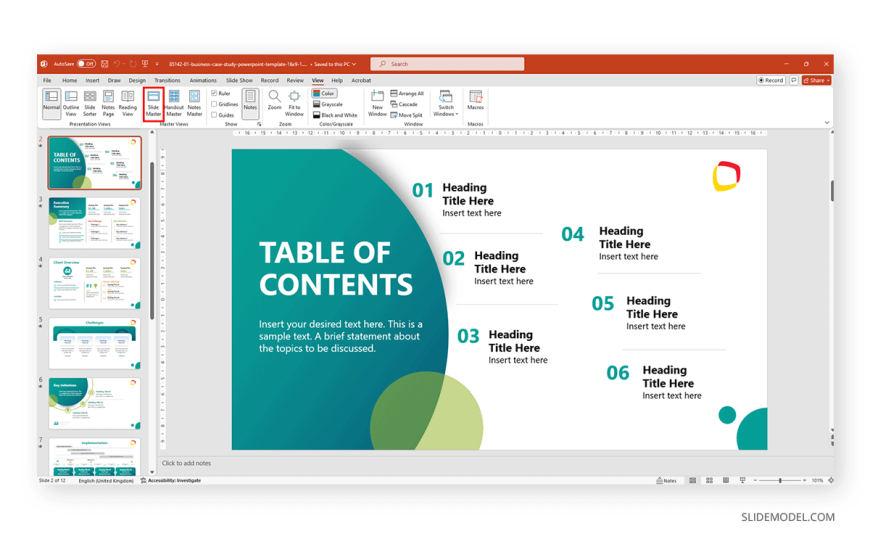
Task: Switch to the Transitions tab
Action: coord(167,80)
